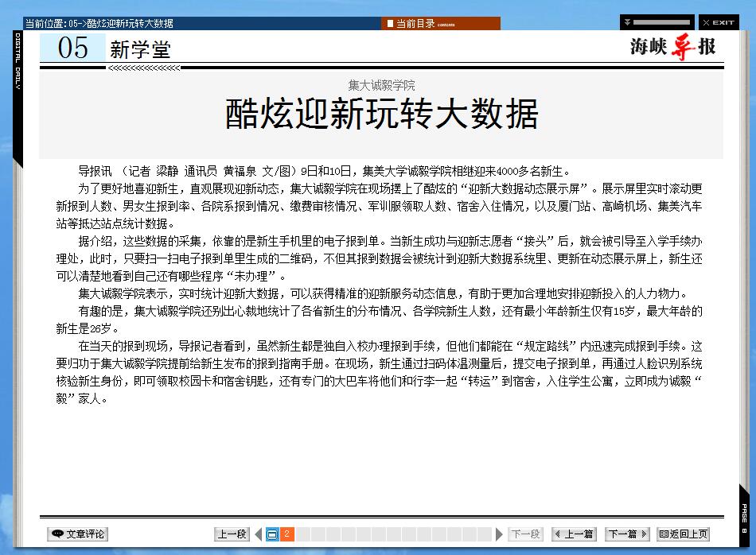Open 文章评论 article comments

pyautogui.click(x=77, y=534)
